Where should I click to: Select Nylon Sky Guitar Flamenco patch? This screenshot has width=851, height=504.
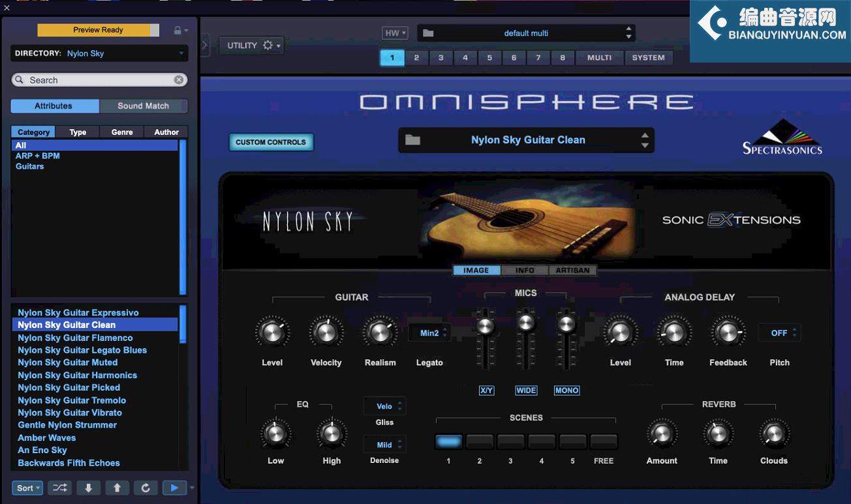75,338
